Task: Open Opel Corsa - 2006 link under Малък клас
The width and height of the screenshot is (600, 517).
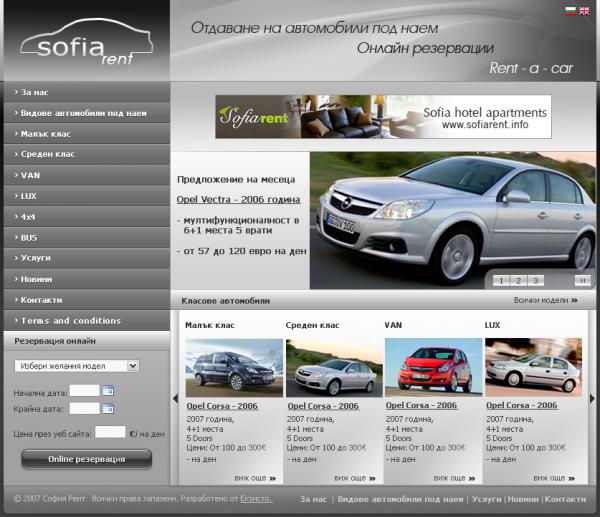Action: [222, 406]
